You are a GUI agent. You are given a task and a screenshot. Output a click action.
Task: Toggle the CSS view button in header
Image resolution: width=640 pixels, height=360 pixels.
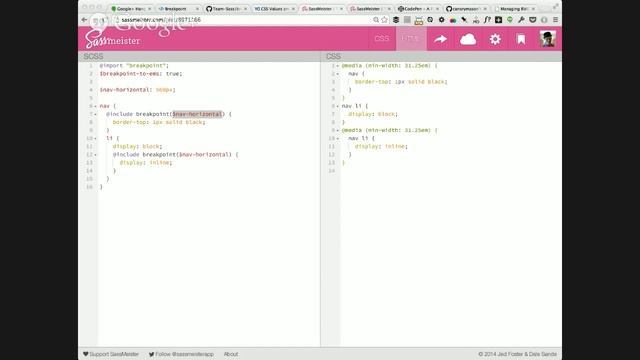[382, 38]
